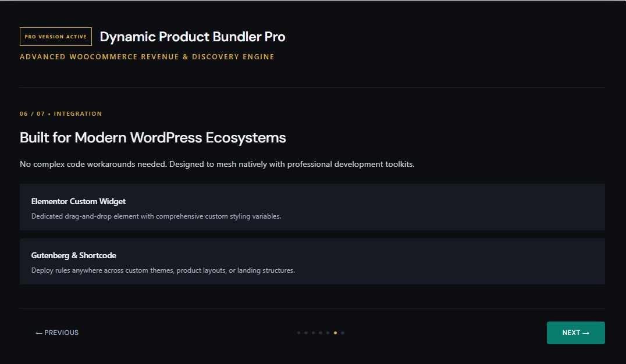Jump to the fifth slide dot
This screenshot has width=626, height=364.
[x=328, y=333]
